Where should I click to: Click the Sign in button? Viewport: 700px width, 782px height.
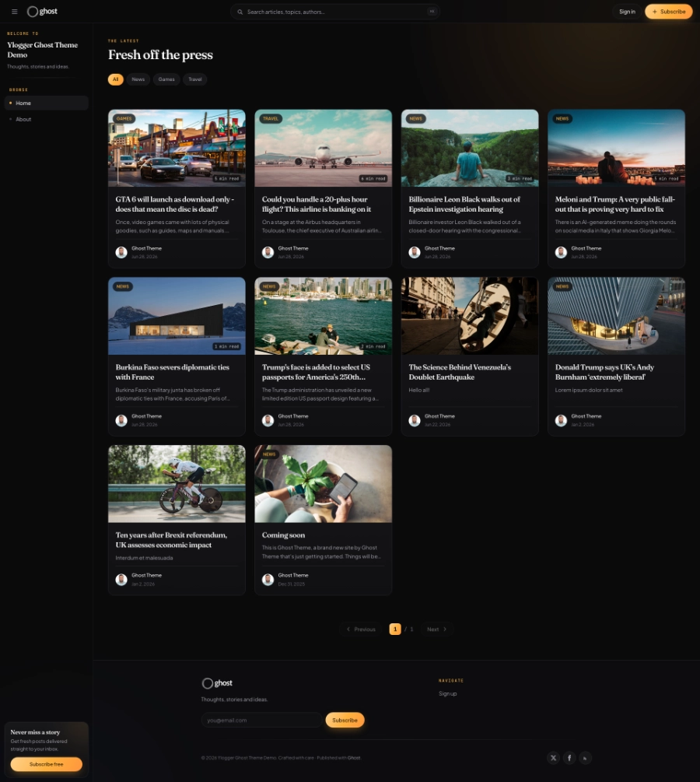(x=627, y=12)
